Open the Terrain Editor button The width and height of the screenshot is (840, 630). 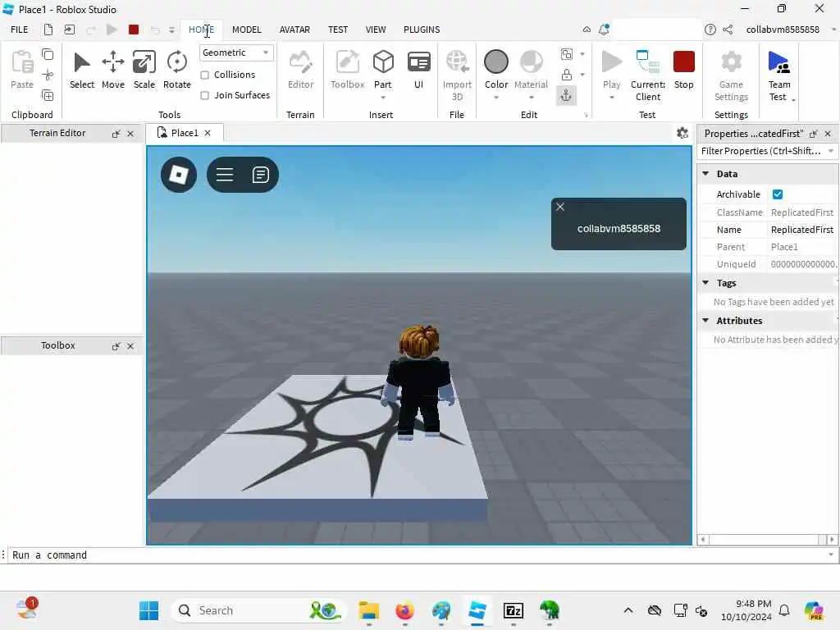[x=300, y=70]
